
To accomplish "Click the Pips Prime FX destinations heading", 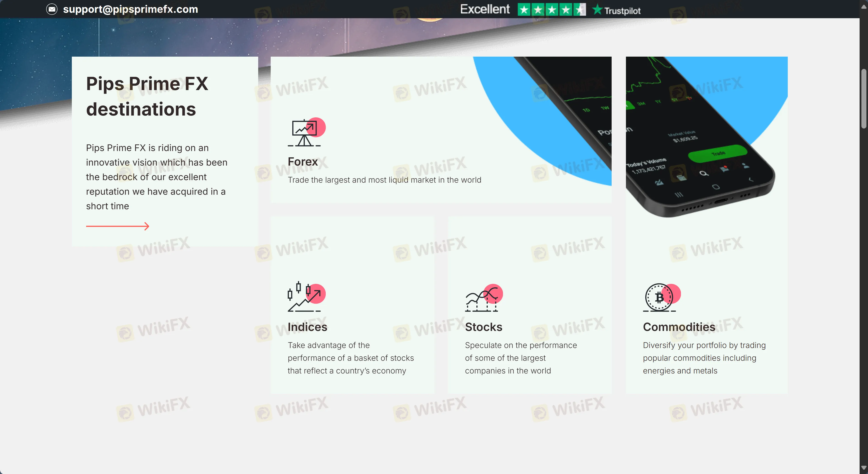I will tap(147, 96).
